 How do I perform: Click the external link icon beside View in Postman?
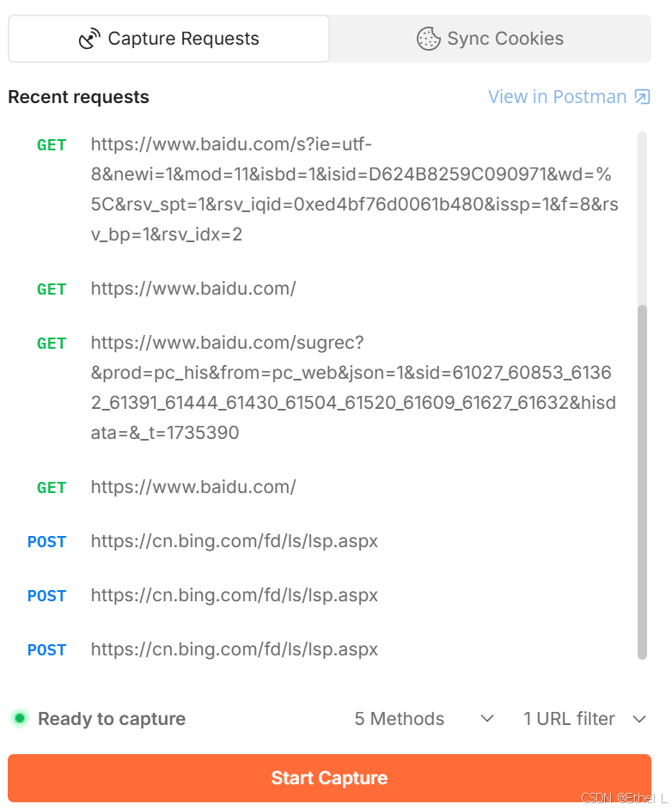click(642, 97)
